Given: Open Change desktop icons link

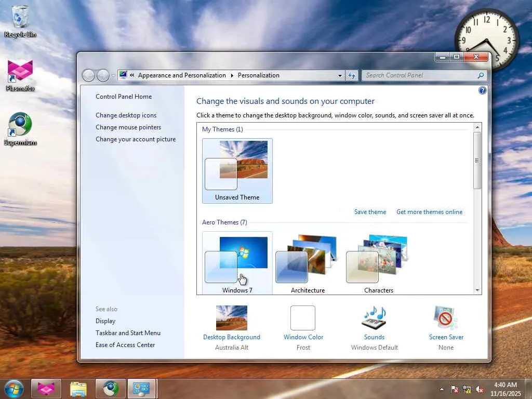Looking at the screenshot, I should coord(126,115).
